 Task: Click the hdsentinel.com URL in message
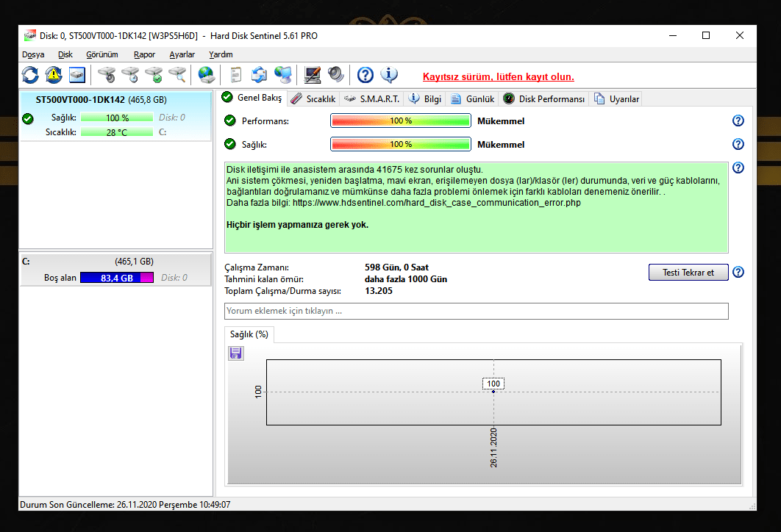[436, 203]
